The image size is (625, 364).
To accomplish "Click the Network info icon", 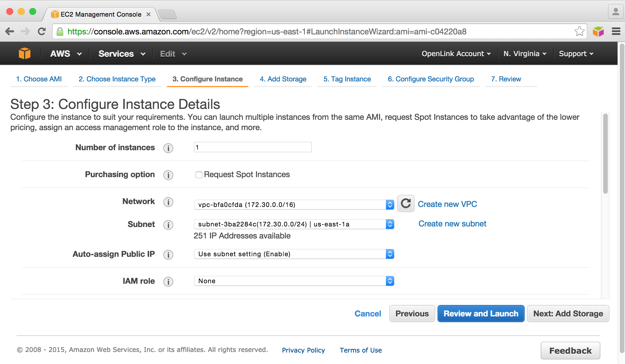I will (x=168, y=202).
